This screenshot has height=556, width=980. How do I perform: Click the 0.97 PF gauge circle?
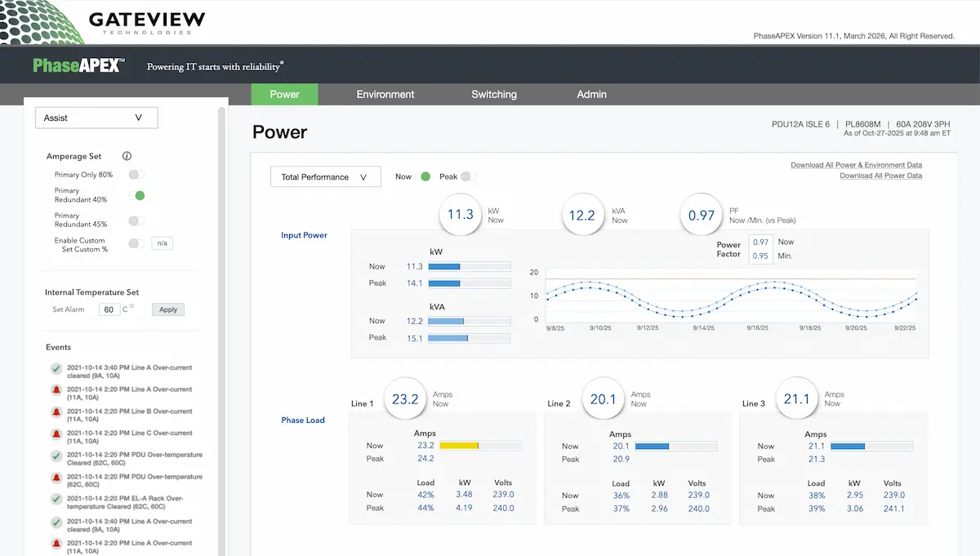pos(702,215)
